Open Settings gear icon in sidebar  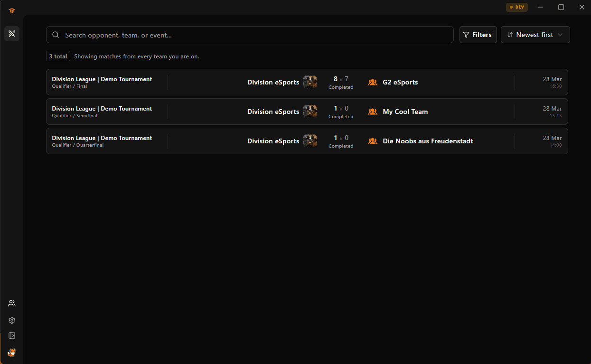12,320
